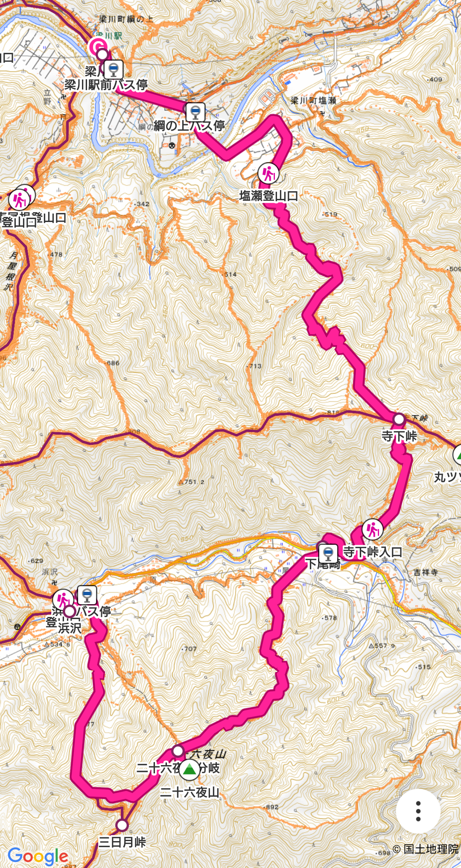Image resolution: width=461 pixels, height=868 pixels.
Task: Select the 塩瀬登山口 trailhead hiker icon
Action: click(268, 173)
